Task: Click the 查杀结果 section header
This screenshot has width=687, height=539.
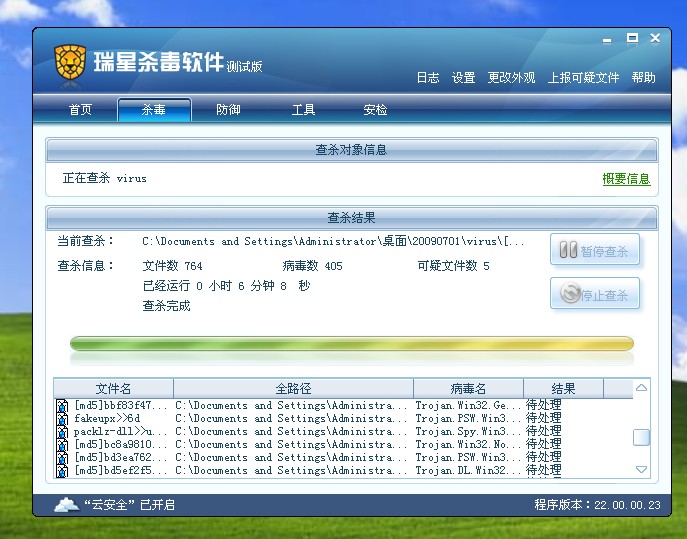Action: pyautogui.click(x=352, y=218)
